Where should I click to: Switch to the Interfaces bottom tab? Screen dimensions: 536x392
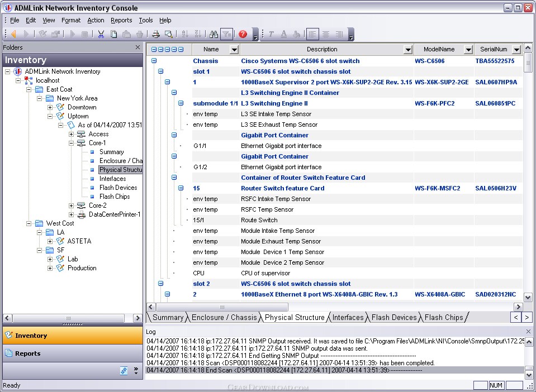point(348,317)
